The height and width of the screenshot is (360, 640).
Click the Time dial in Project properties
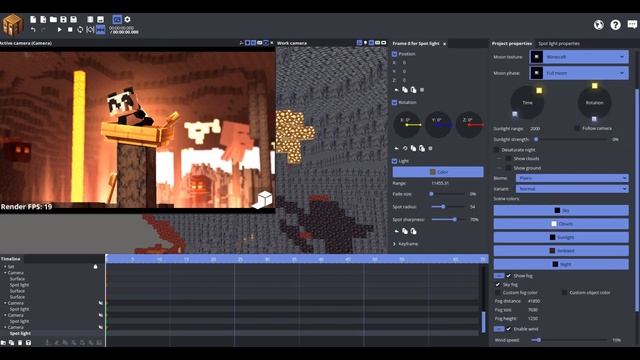(527, 102)
